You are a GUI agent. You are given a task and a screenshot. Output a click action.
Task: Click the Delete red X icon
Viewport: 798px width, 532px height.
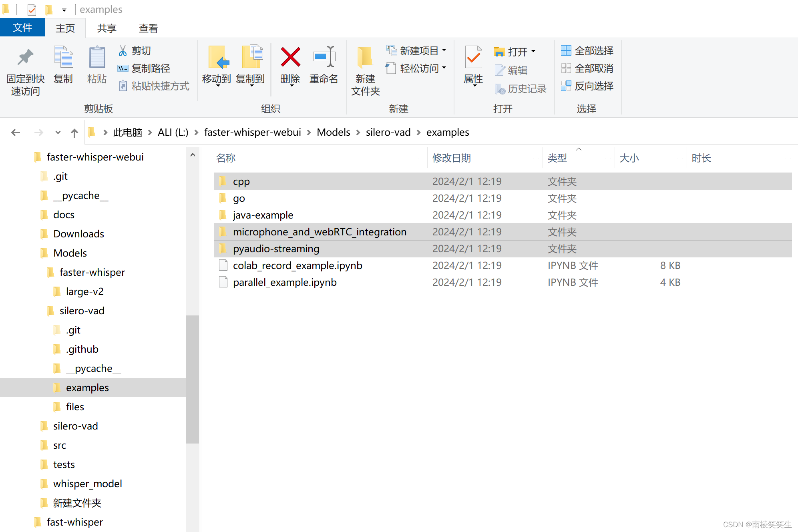[x=290, y=57]
